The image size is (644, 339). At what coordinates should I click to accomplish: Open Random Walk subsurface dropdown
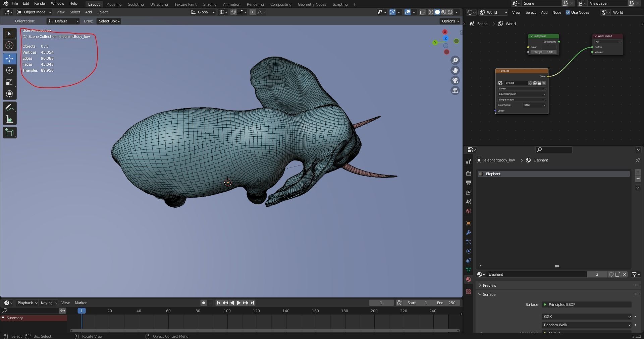(x=587, y=325)
